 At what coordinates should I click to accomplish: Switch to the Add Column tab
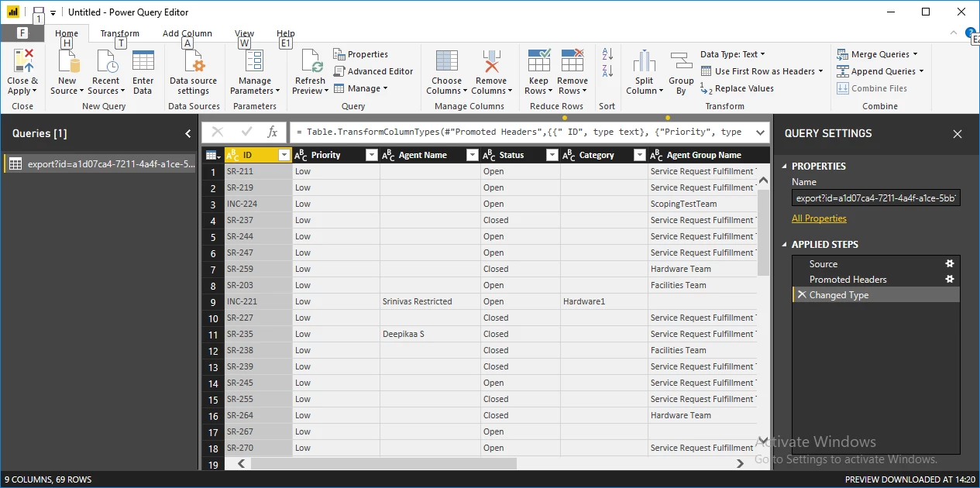[x=187, y=33]
